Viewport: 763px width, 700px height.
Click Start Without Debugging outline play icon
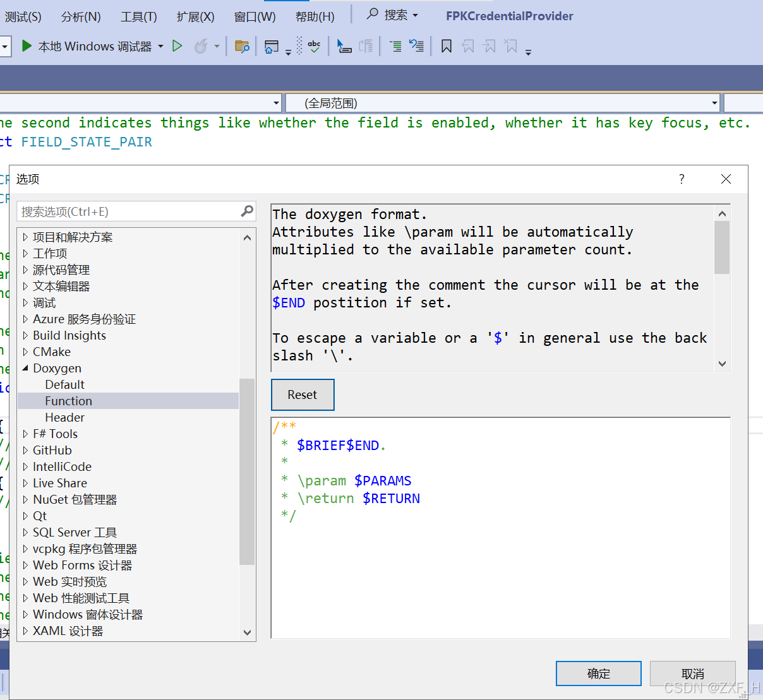click(177, 46)
